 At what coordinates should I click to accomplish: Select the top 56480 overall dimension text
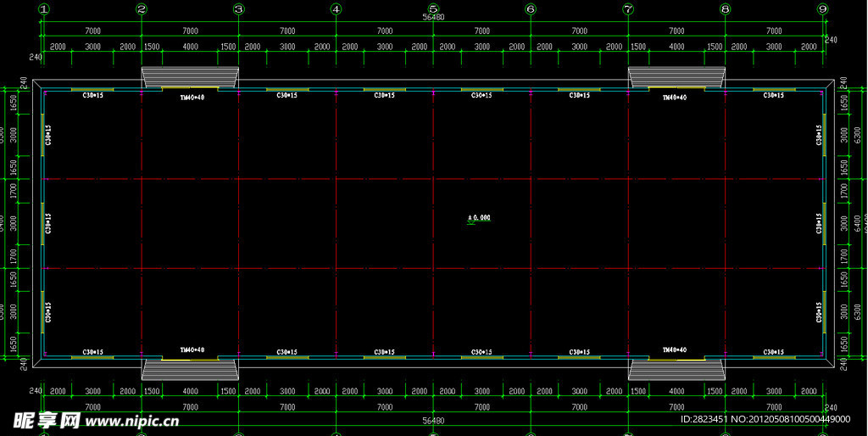(x=432, y=17)
